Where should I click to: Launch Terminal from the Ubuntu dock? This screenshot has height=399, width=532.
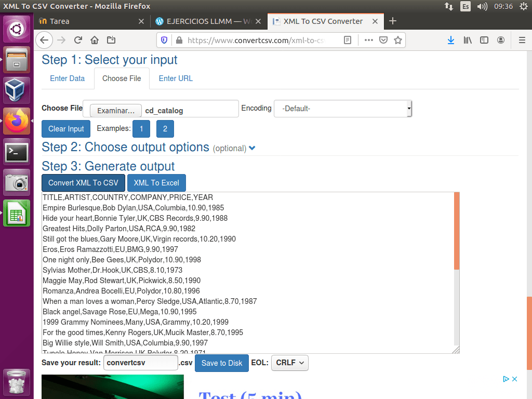[17, 153]
